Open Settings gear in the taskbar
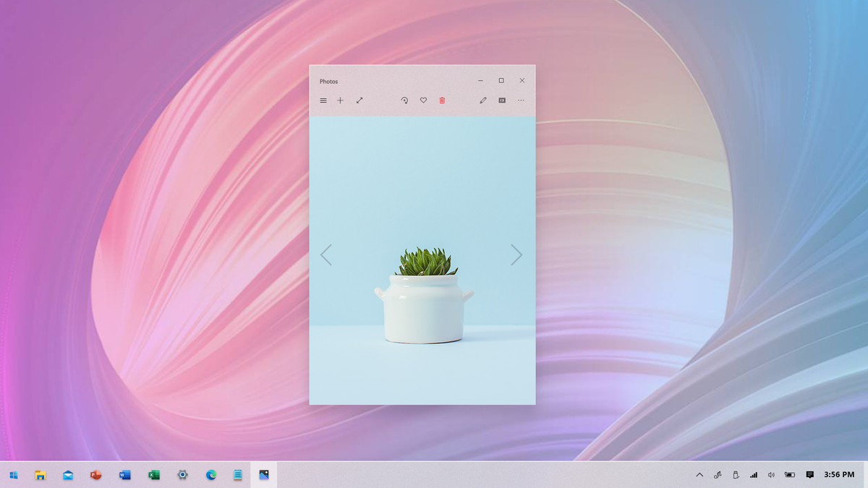The height and width of the screenshot is (488, 868). (182, 475)
